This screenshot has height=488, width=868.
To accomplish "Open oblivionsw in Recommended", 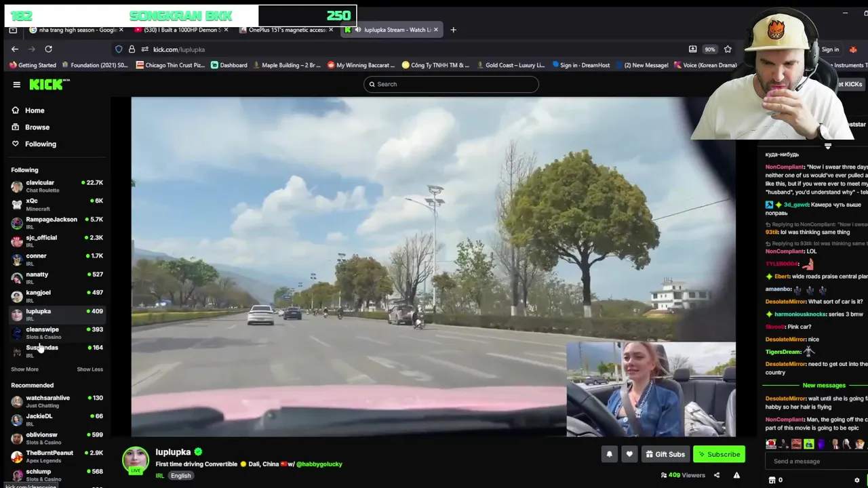I will (x=57, y=438).
